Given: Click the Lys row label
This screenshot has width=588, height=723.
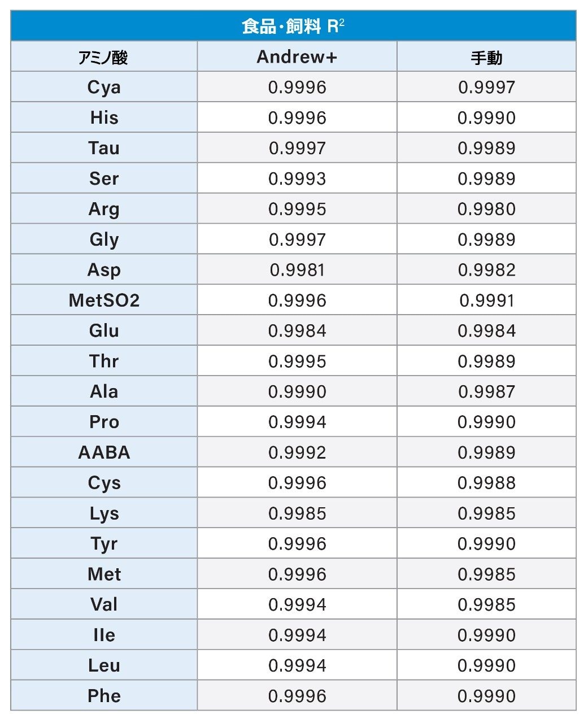Looking at the screenshot, I should point(104,513).
